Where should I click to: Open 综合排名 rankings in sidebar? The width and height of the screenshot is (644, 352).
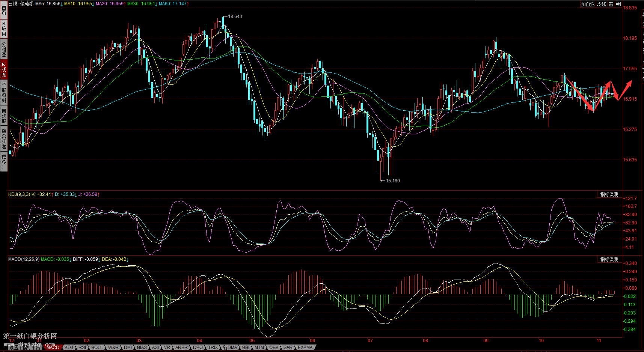click(x=4, y=138)
